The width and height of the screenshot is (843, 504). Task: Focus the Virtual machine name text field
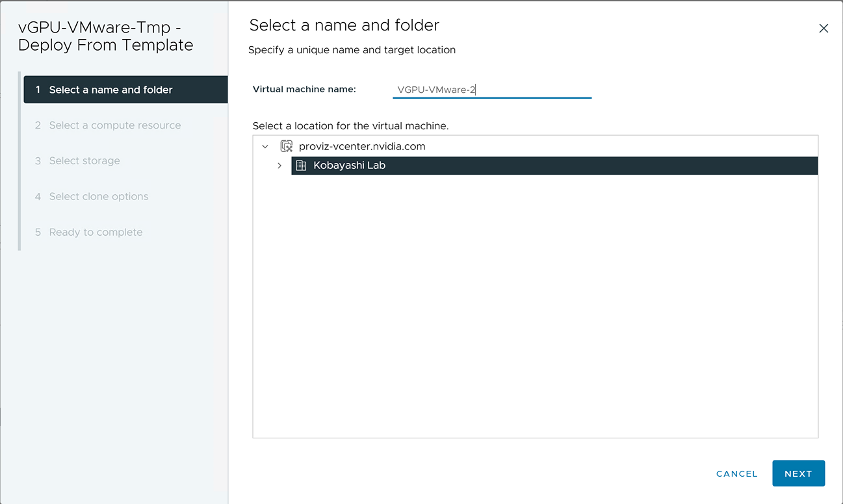(492, 90)
